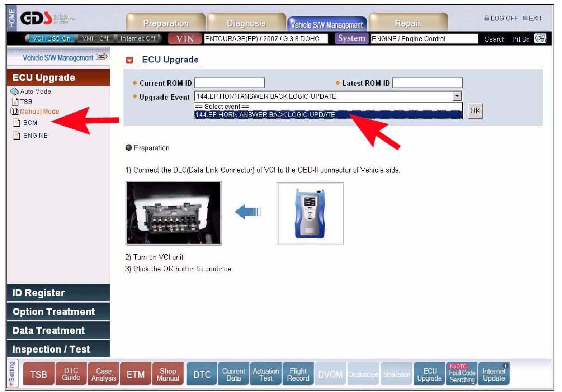Screen dimensions: 562x392
Task: Click the ECU icon beside Prt Sc
Action: 540,38
